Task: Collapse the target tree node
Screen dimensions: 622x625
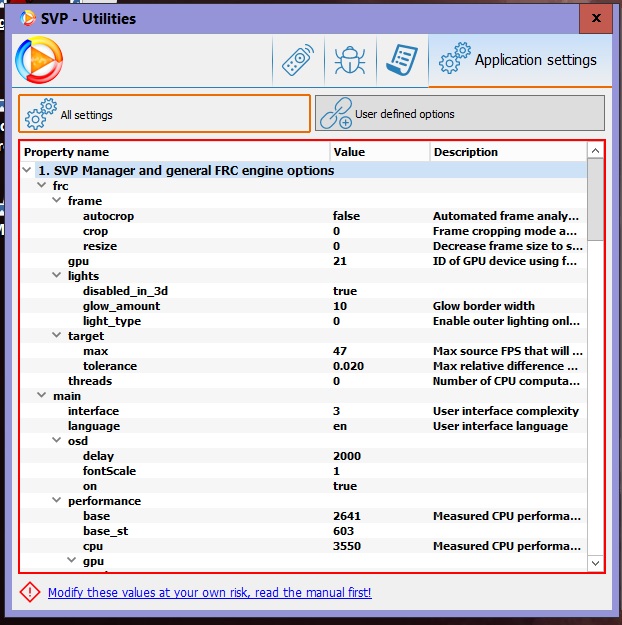Action: pos(57,335)
